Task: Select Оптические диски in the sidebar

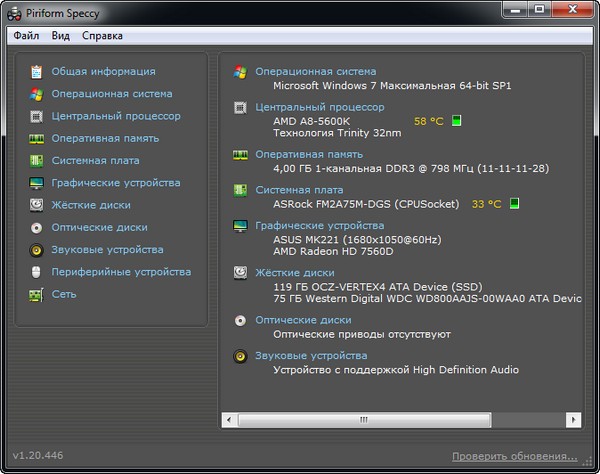Action: [x=99, y=227]
